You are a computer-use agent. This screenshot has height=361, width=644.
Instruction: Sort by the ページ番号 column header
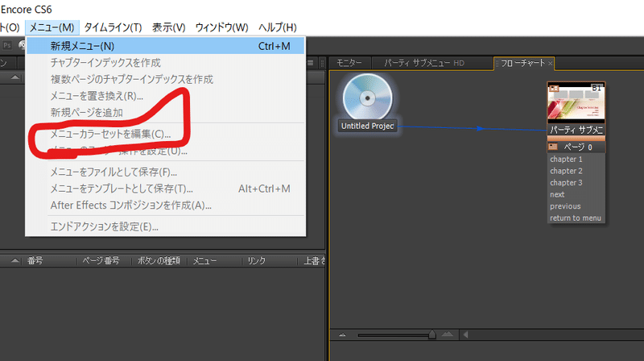[101, 260]
